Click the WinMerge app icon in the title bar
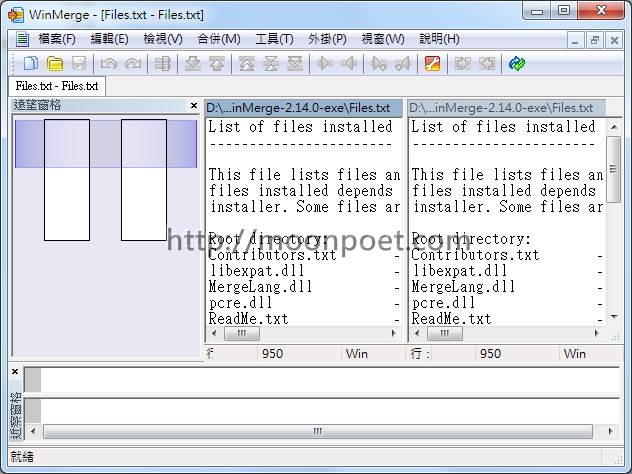 16,15
